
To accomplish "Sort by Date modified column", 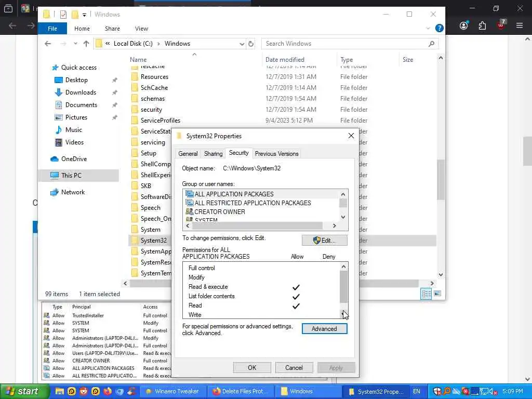I will point(285,60).
